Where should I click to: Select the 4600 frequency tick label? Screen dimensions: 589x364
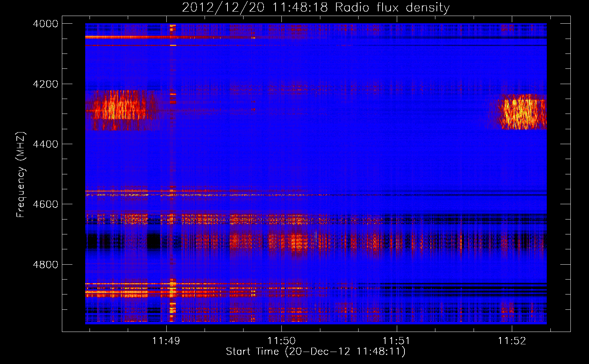pos(46,204)
